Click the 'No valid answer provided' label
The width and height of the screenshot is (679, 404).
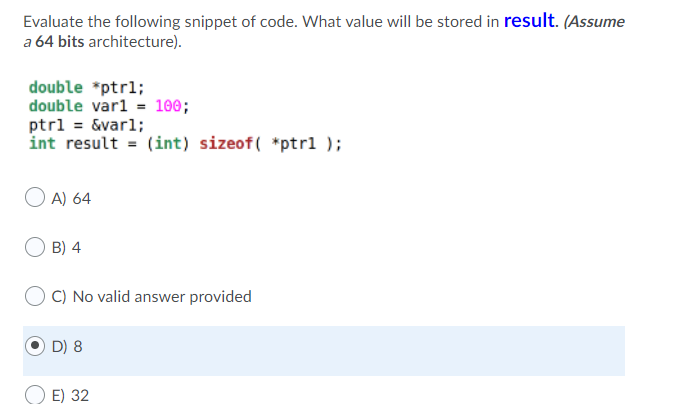pyautogui.click(x=162, y=297)
